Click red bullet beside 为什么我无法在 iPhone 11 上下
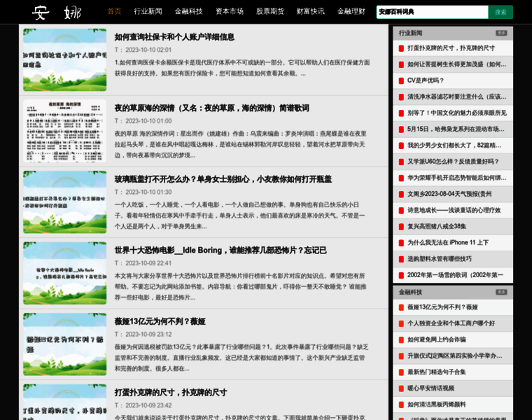The height and width of the screenshot is (420, 532). point(401,243)
